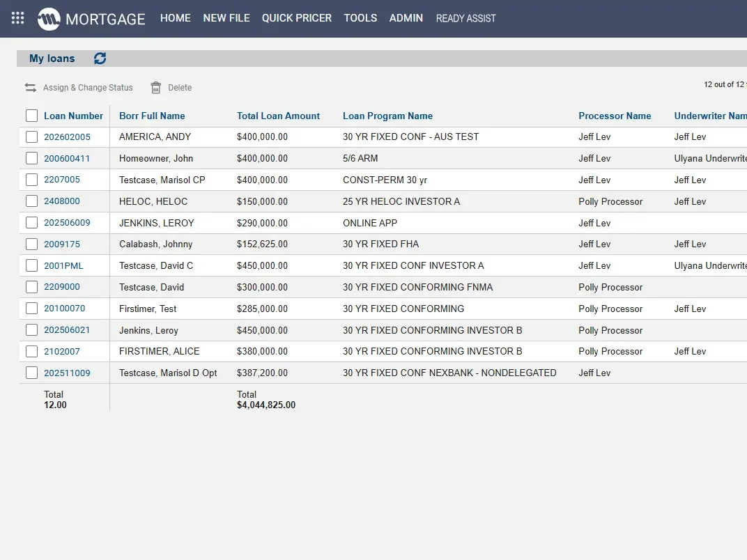Click the total amount $4,044,825.00
Viewport: 747px width, 560px height.
point(266,405)
